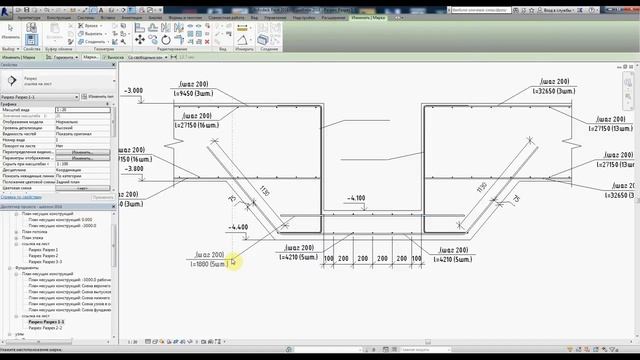Click Edit Type (Изменить тип) button
The width and height of the screenshot is (640, 360).
98,97
